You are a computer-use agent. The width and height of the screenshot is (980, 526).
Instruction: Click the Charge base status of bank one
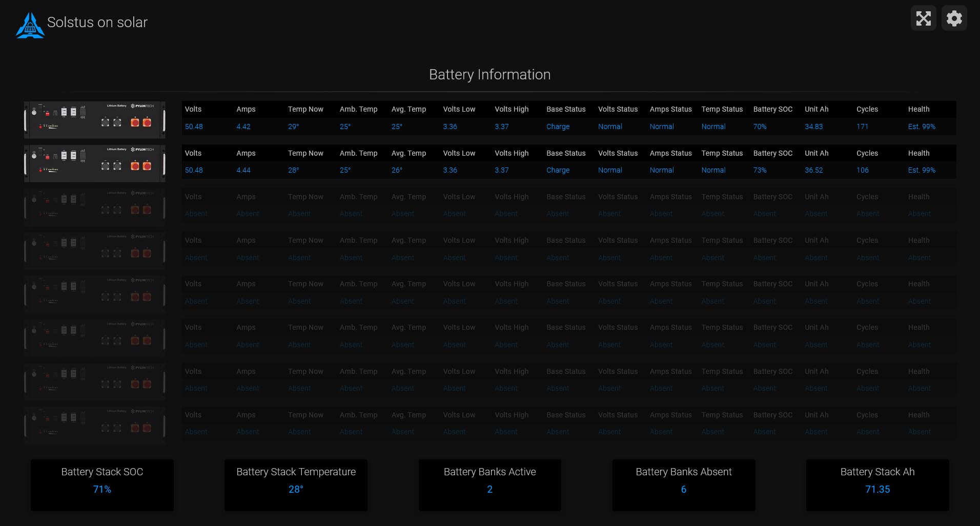(x=558, y=127)
